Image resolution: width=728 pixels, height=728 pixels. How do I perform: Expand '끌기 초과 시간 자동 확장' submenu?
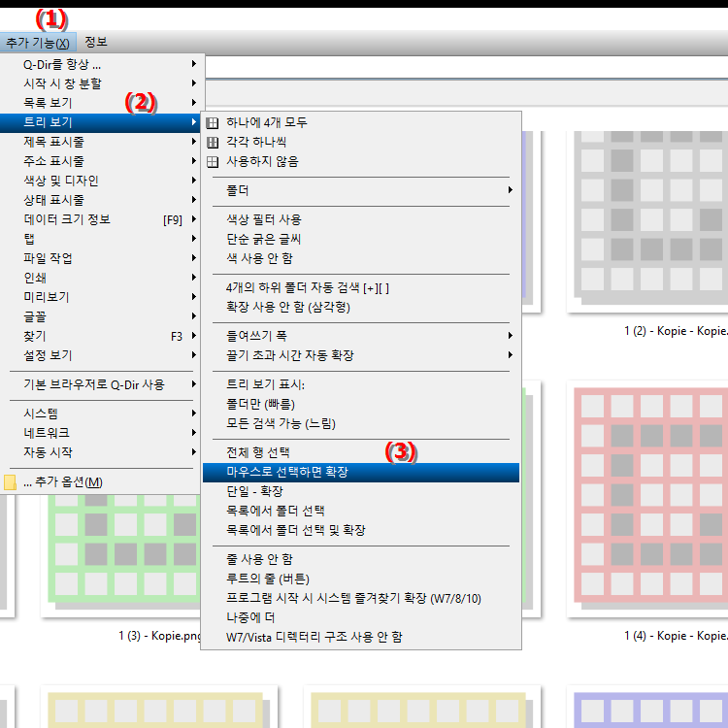361,355
